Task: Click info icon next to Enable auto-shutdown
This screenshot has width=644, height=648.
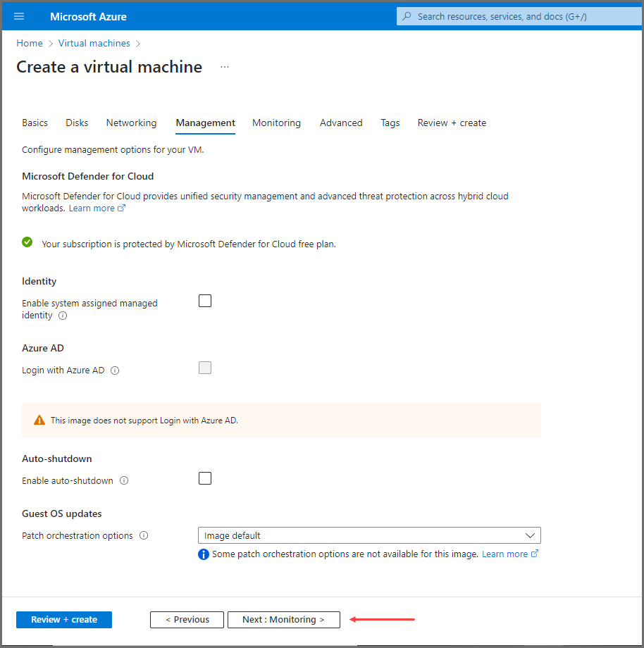Action: [x=124, y=481]
